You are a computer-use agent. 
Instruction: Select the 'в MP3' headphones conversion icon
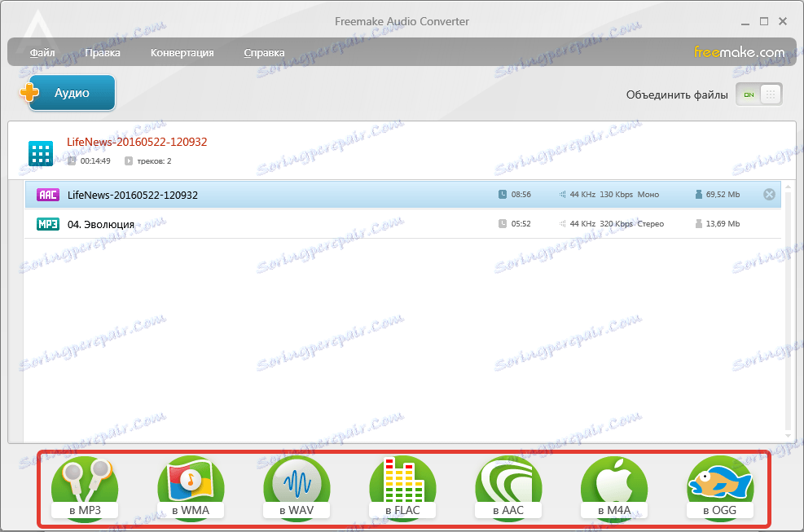point(84,481)
